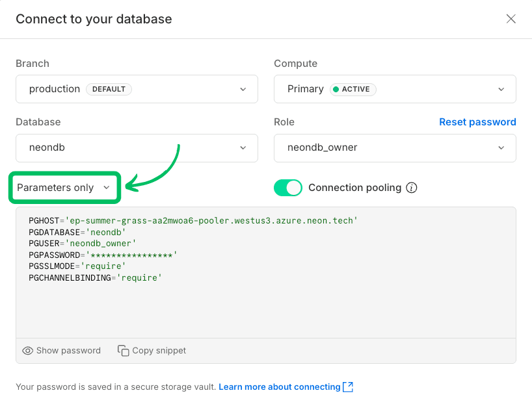Toggle the Connection pooling switch
Screen dimensions: 532x408
[288, 187]
